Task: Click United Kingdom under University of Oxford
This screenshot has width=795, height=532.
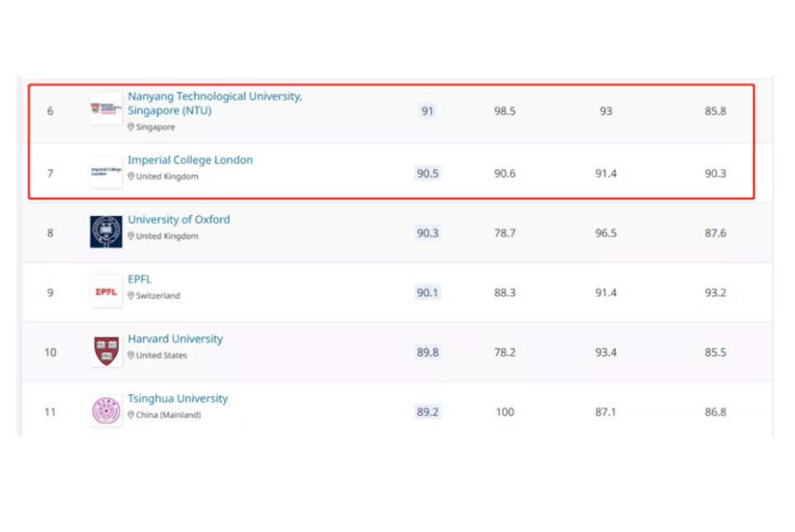Action: click(x=166, y=236)
